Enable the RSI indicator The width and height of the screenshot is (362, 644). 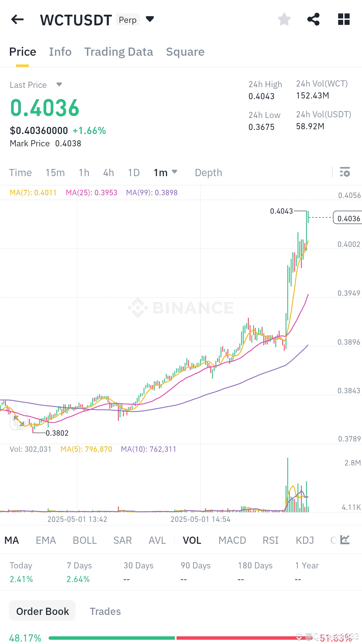(270, 540)
